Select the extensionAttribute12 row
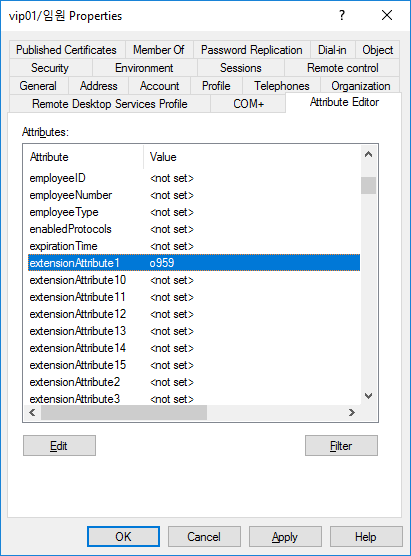Viewport: 411px width, 556px height. pos(194,314)
